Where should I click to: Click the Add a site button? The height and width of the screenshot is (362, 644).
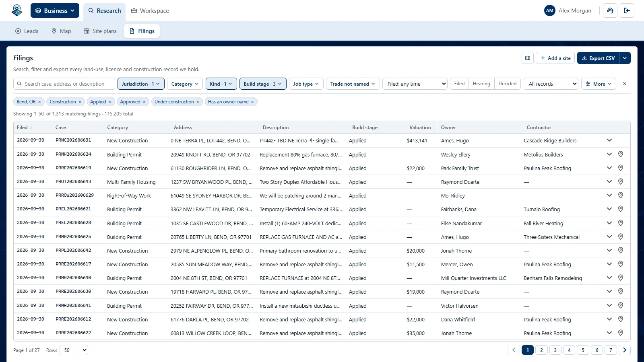[x=555, y=58]
